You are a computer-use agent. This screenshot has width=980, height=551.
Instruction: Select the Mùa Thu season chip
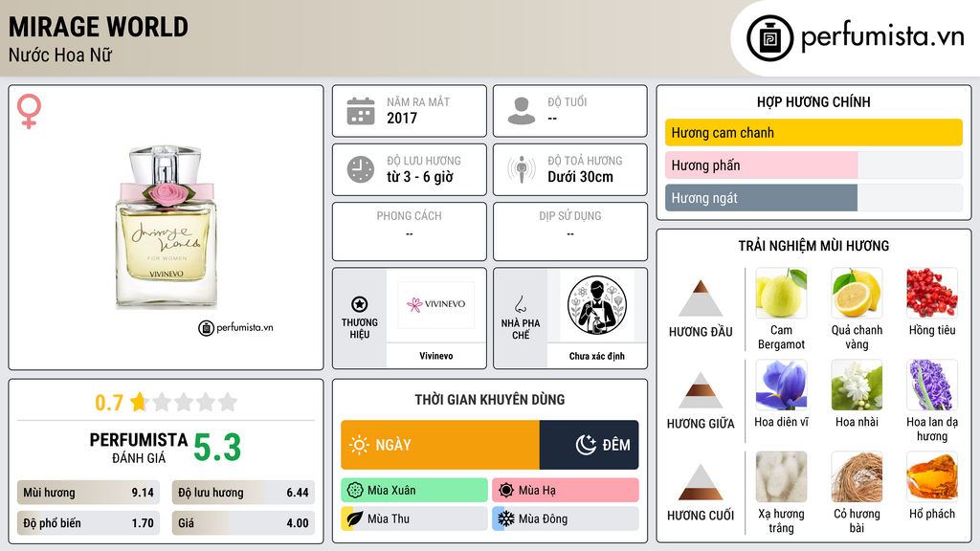point(414,518)
